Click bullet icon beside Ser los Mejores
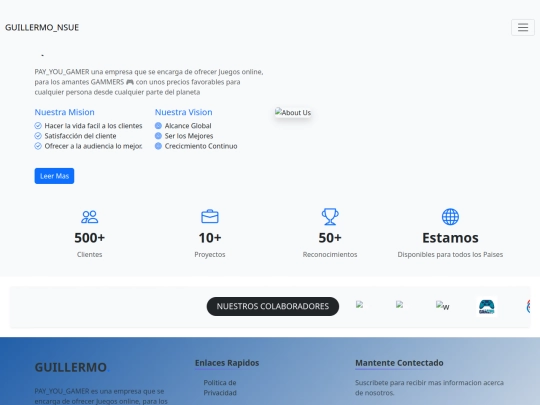Screen dimensions: 540x405 (158, 136)
